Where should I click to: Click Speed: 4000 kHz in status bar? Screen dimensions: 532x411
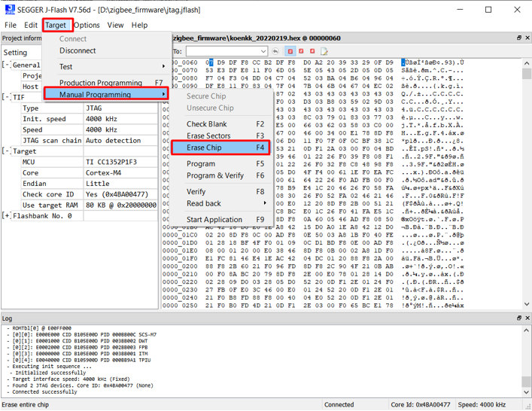coord(482,404)
